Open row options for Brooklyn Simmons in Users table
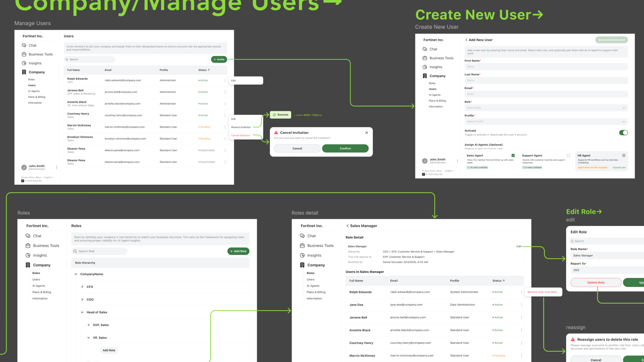Image resolution: width=644 pixels, height=362 pixels. pos(225,138)
